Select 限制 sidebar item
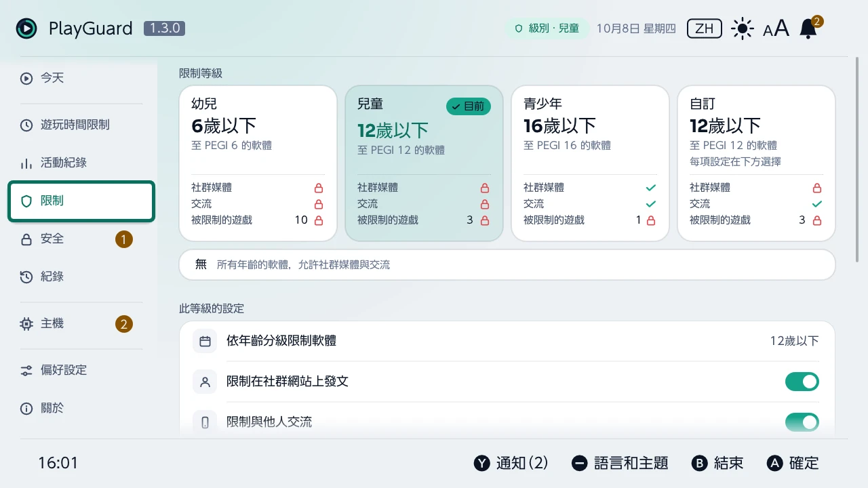Viewport: 868px width, 488px height. coord(81,201)
